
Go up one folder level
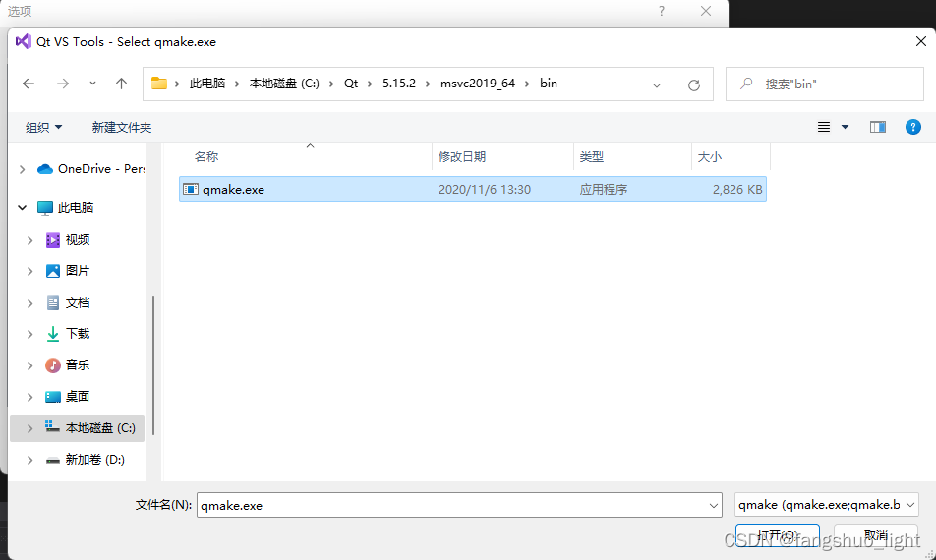(121, 84)
